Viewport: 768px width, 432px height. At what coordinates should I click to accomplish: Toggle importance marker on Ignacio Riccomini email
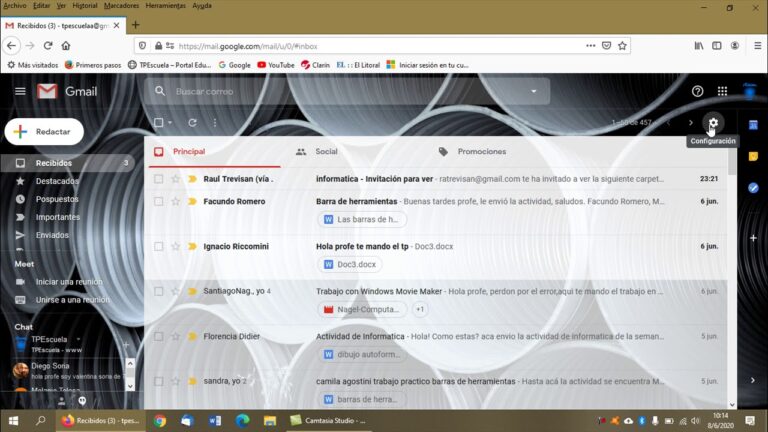(192, 246)
